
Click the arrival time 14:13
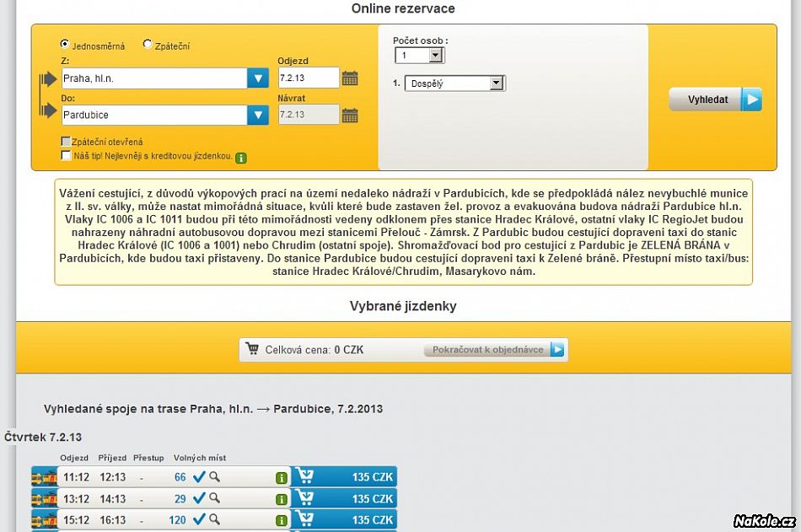(112, 499)
